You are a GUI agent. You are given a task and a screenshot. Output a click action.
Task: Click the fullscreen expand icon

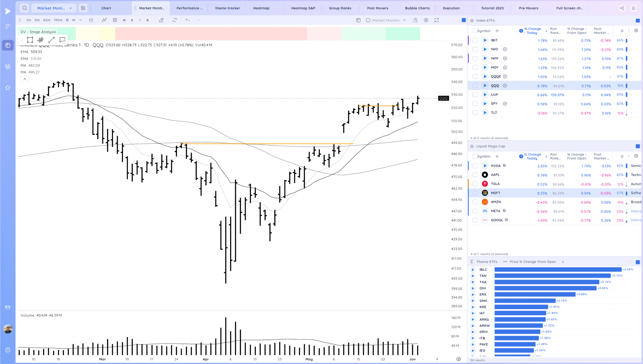[437, 20]
